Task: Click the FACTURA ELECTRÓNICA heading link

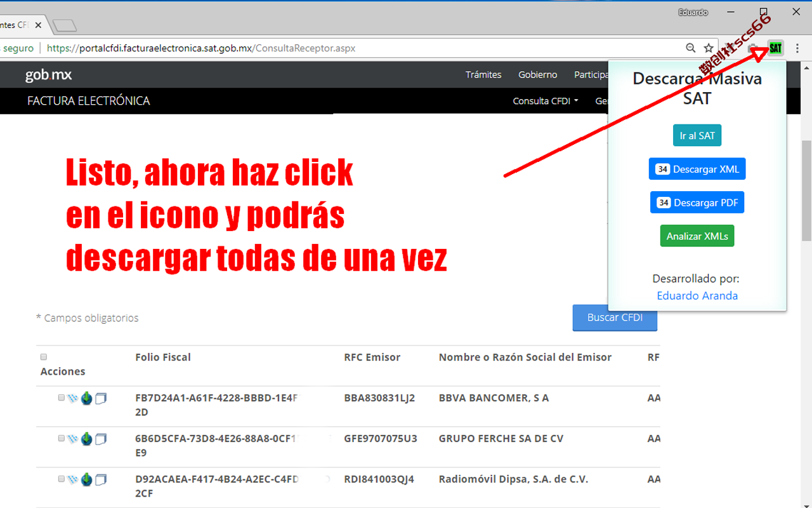Action: [x=89, y=101]
